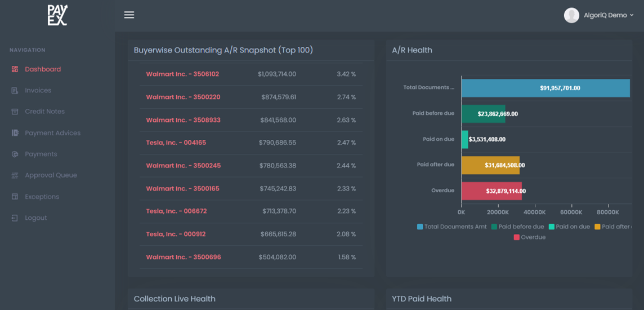Open the Tesla, Inc. - 004165 link
Viewport: 644px width, 310px height.
(176, 143)
